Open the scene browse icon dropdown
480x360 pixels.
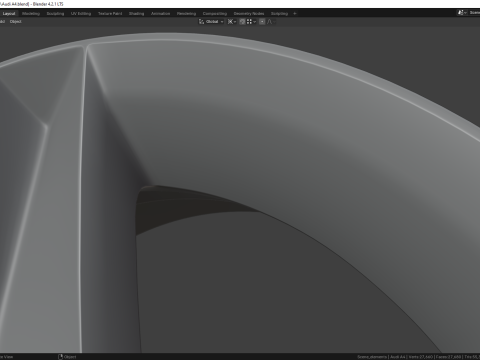tap(462, 13)
